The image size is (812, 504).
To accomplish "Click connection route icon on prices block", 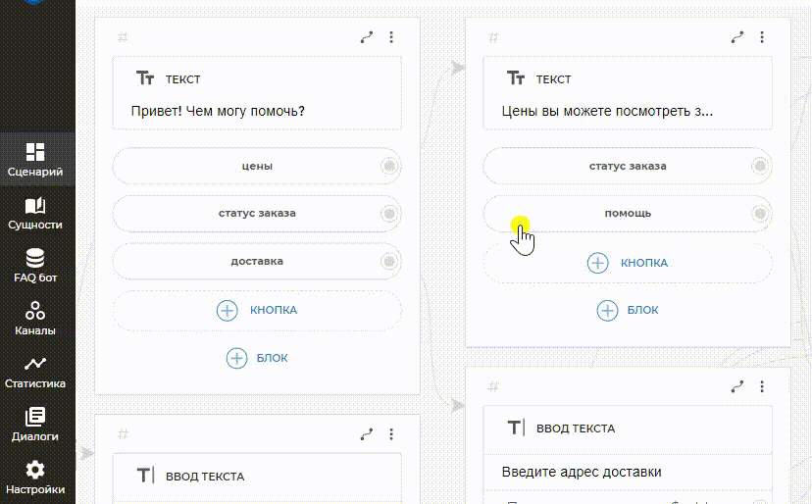I will pyautogui.click(x=737, y=37).
